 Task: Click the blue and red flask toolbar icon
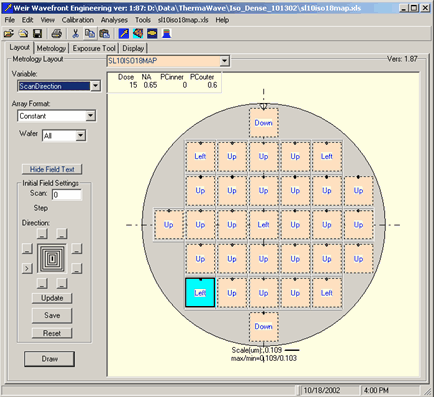tap(166, 33)
